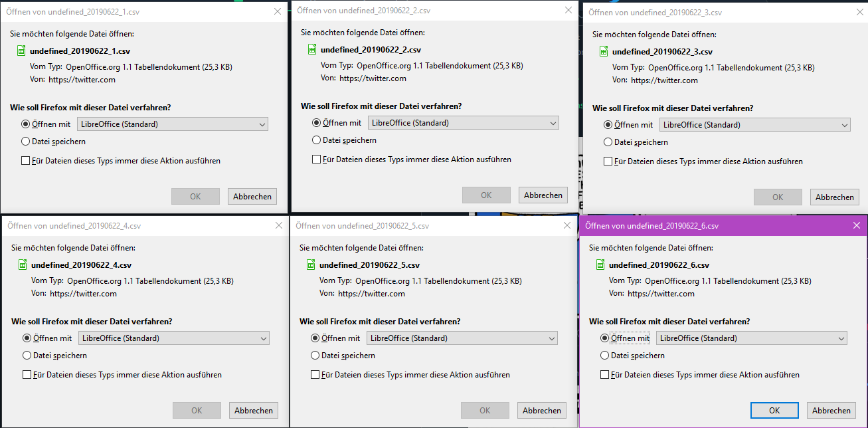Click the green file icon for undefined_20190622_3.csv
The height and width of the screenshot is (428, 868).
coord(604,51)
